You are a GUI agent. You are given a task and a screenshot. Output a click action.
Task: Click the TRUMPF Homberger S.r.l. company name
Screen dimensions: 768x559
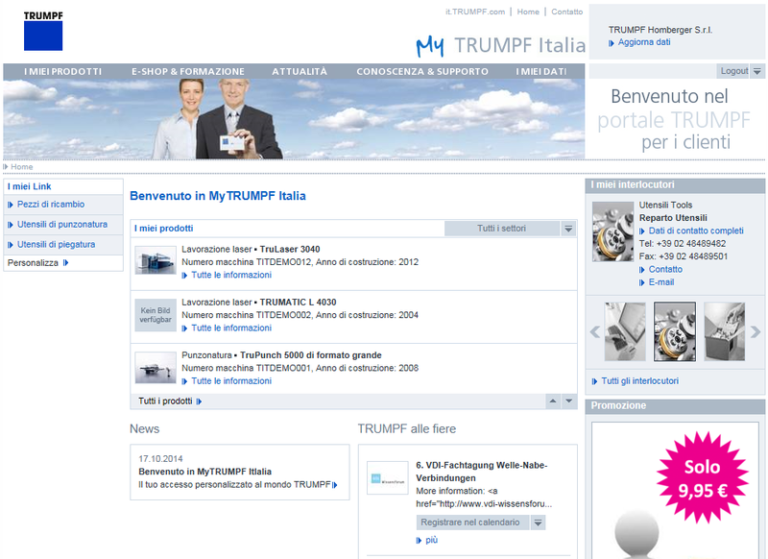[x=660, y=30]
